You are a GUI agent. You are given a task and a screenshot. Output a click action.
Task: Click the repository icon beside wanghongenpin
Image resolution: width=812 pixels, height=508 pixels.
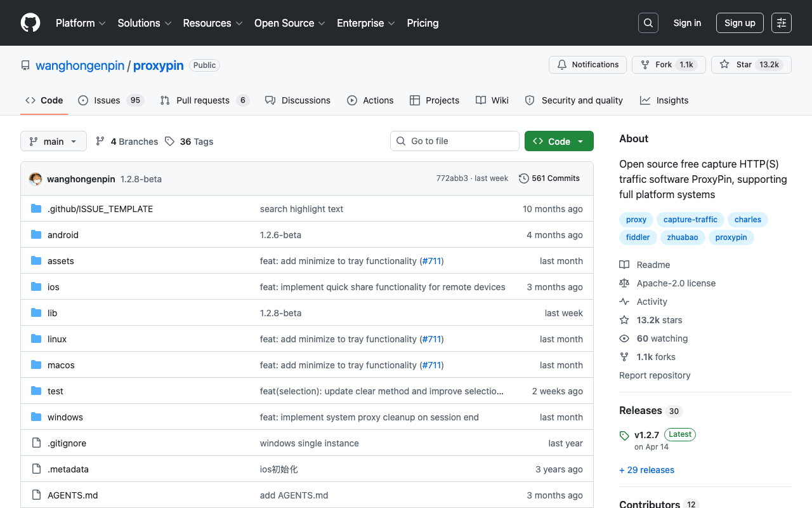[25, 65]
